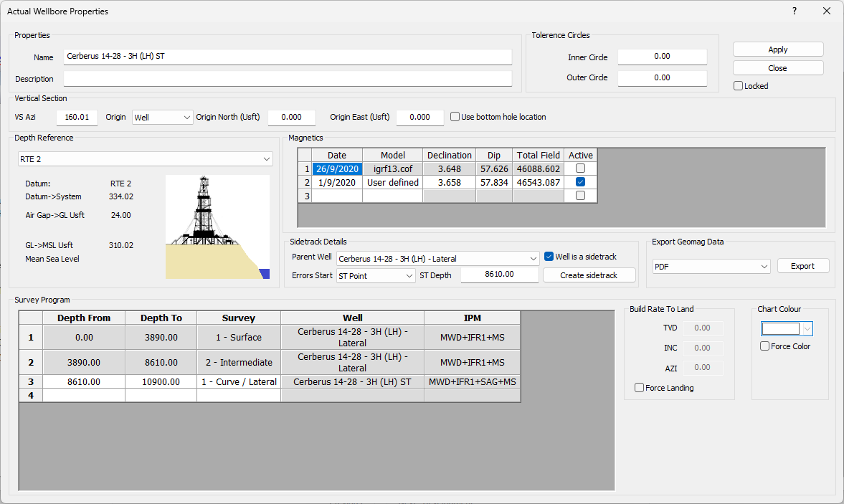Click the Create sidetrack button

(x=589, y=275)
